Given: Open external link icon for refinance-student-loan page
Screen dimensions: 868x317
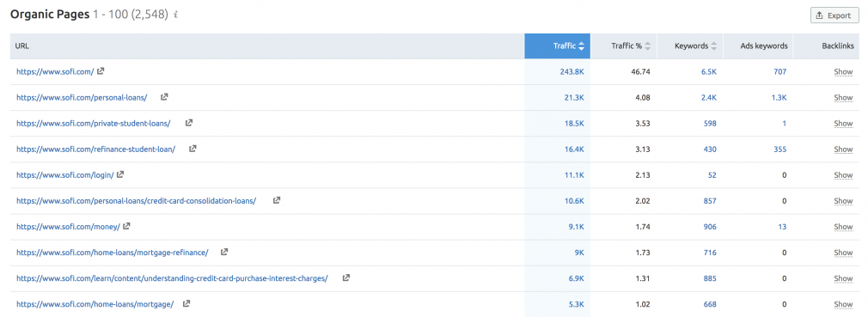Looking at the screenshot, I should tap(193, 149).
